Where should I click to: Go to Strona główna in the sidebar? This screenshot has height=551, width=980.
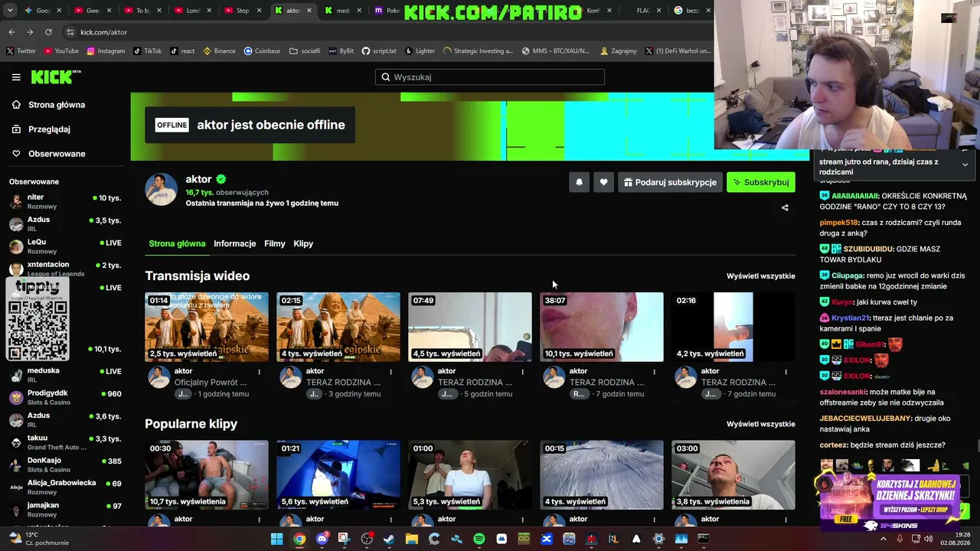coord(57,105)
